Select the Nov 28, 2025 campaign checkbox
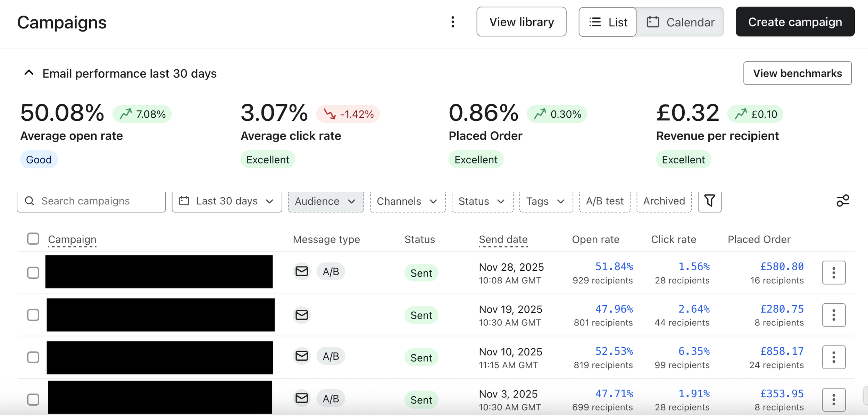 point(33,273)
